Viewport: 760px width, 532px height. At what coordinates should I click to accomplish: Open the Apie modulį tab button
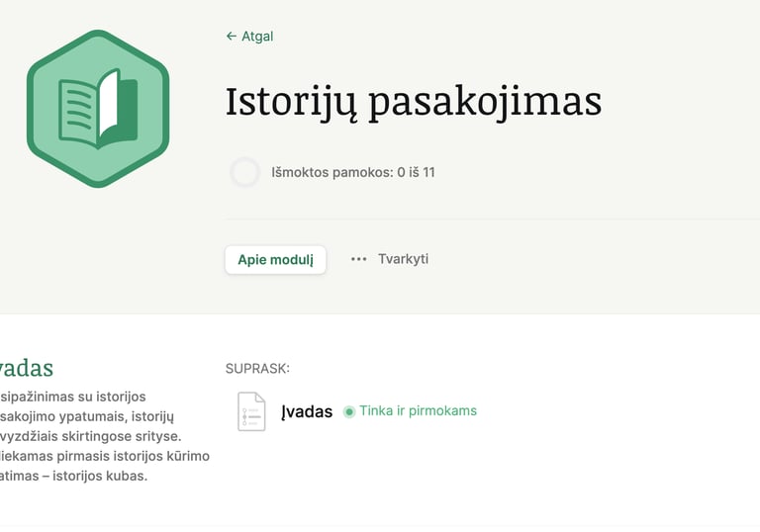275,260
